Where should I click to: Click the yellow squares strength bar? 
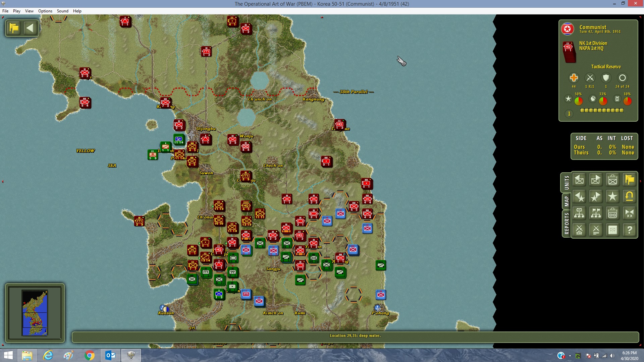click(x=602, y=110)
